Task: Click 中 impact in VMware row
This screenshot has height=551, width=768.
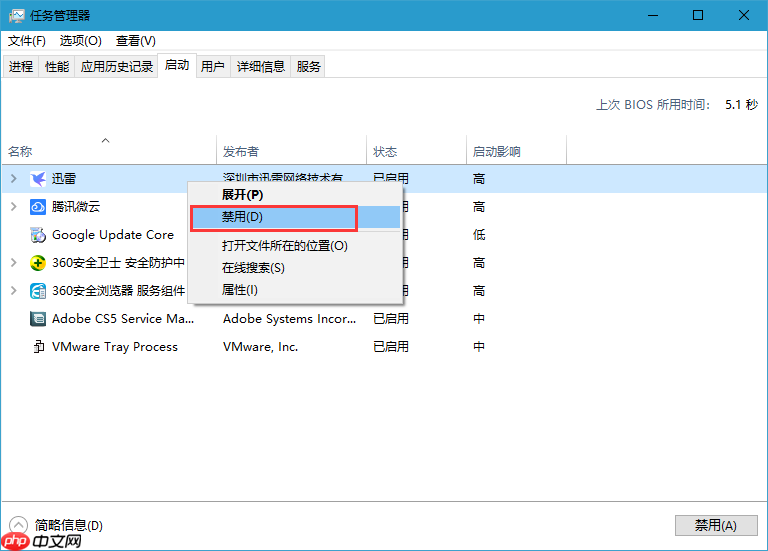Action: coord(479,347)
